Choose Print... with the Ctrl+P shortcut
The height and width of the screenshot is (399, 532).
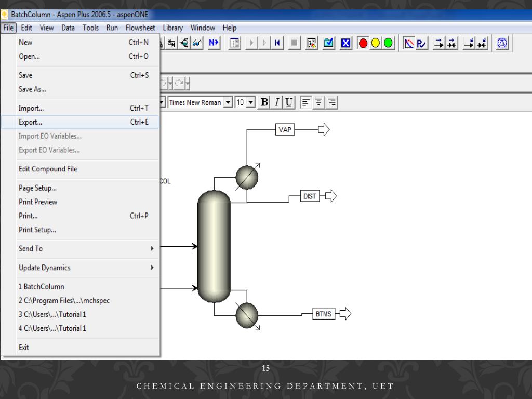79,216
